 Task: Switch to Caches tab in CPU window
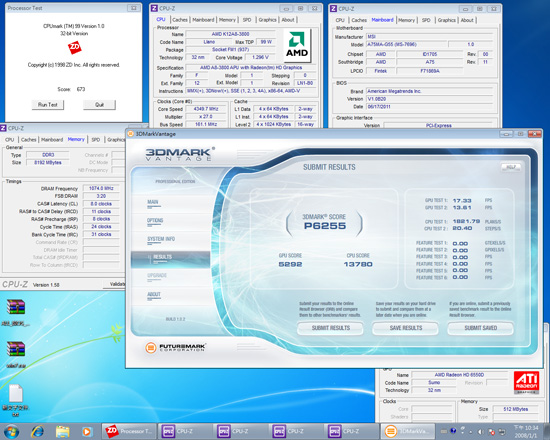[180, 20]
